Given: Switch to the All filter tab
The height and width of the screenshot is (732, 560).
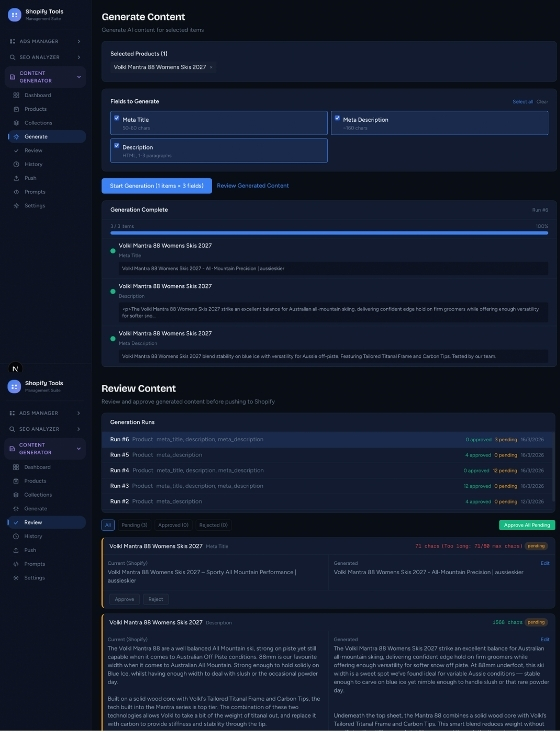Looking at the screenshot, I should pos(108,525).
